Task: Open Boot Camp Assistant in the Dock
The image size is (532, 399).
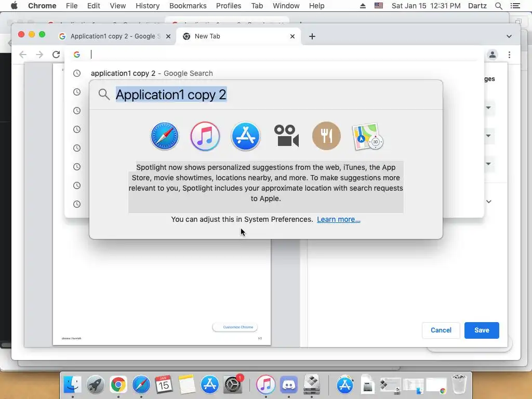Action: (312, 384)
